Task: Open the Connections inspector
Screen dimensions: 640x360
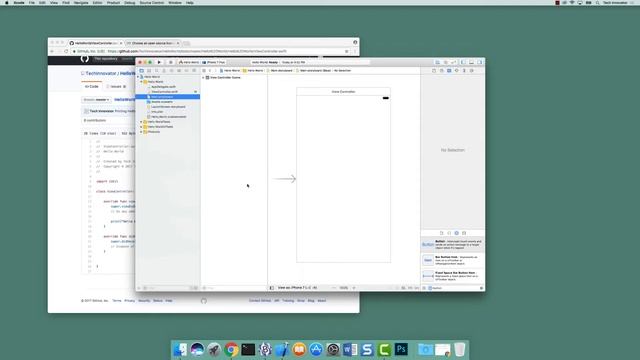Action: (472, 71)
